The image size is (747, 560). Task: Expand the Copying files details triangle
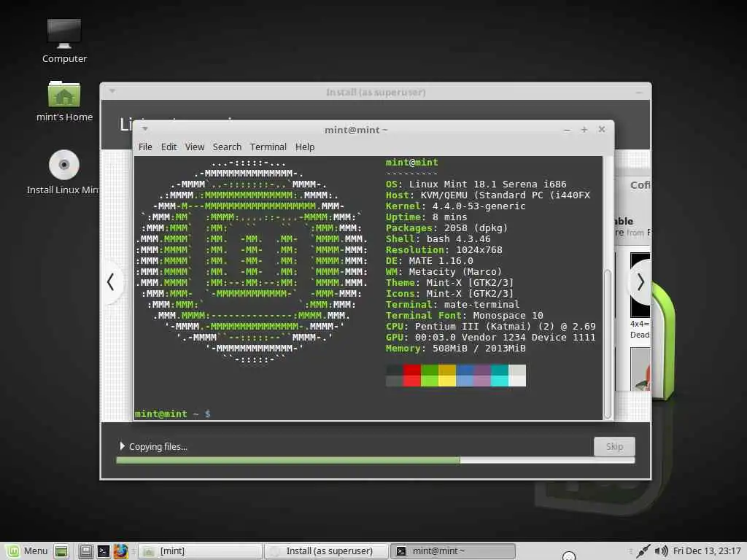[x=122, y=446]
